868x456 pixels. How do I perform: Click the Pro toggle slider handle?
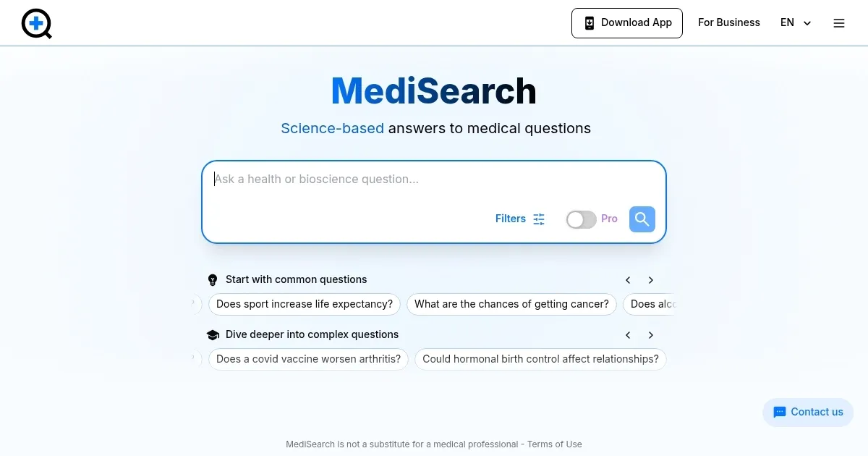coord(574,219)
